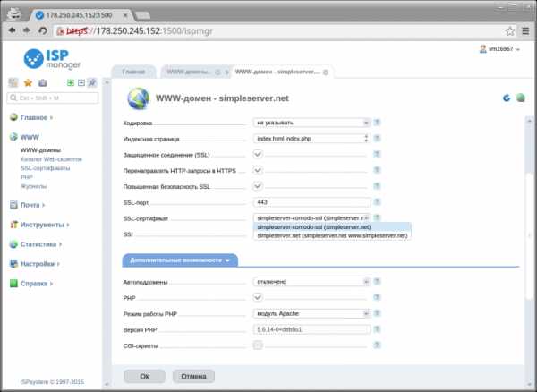
Task: Reload the page in the browser
Action: point(43,30)
